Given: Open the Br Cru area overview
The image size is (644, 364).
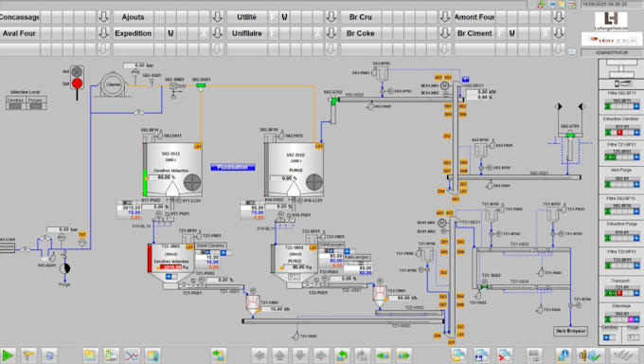Looking at the screenshot, I should [x=361, y=17].
